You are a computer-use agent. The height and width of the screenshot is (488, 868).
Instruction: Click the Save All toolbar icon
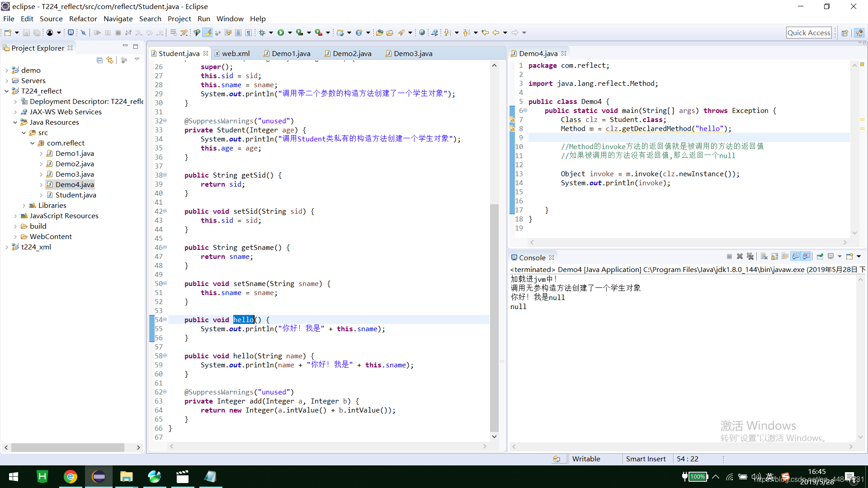[37, 33]
